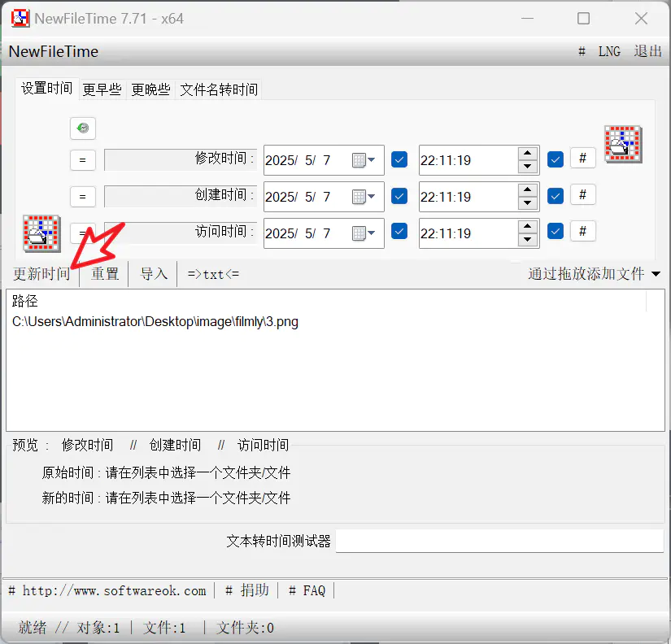Decrease the 访问时间 time with down arrow
Image resolution: width=671 pixels, height=644 pixels.
[528, 240]
